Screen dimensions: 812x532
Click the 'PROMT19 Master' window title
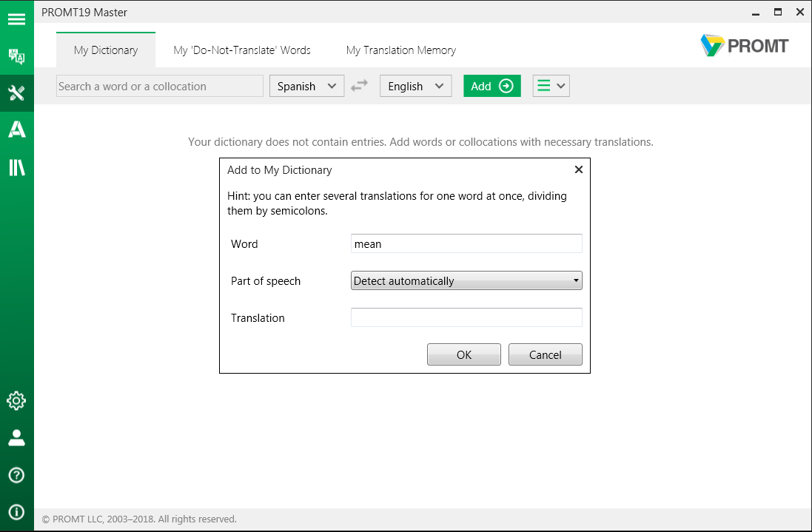click(x=84, y=13)
